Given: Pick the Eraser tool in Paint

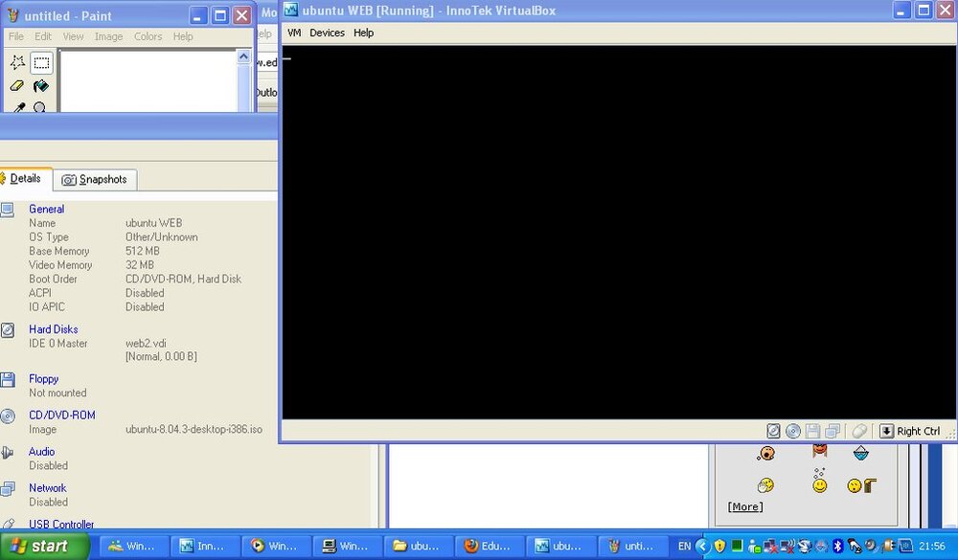Looking at the screenshot, I should pos(17,85).
